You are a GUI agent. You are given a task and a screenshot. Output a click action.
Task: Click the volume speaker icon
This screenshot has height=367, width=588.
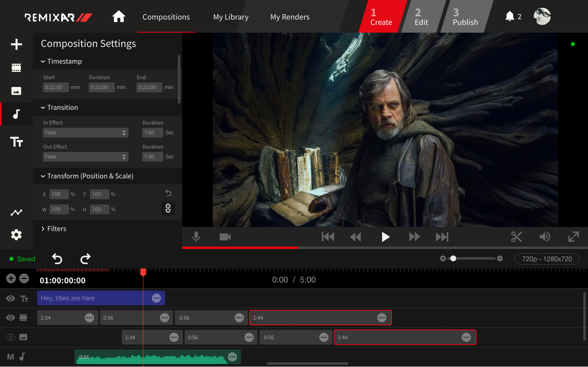pos(545,237)
